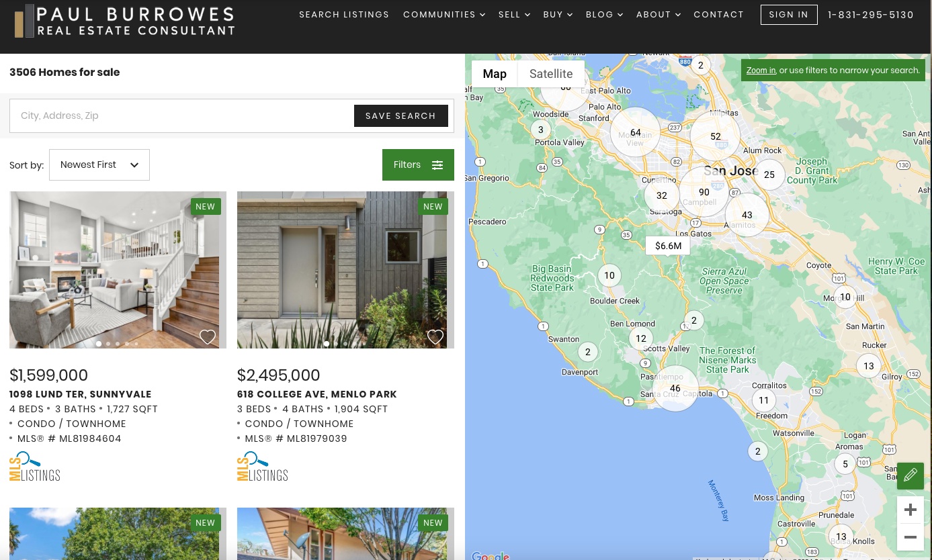Click the Paul Burrowes logo
This screenshot has width=932, height=560.
click(x=125, y=20)
